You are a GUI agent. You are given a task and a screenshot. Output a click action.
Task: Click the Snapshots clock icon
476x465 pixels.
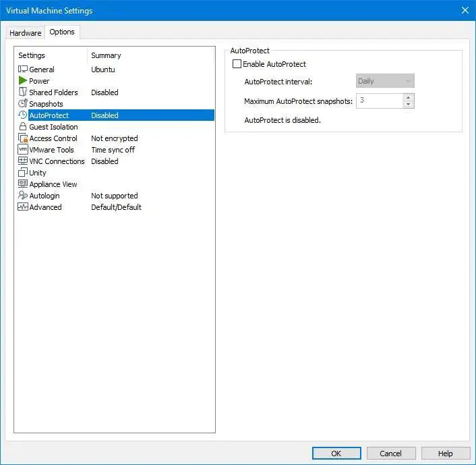coord(23,103)
